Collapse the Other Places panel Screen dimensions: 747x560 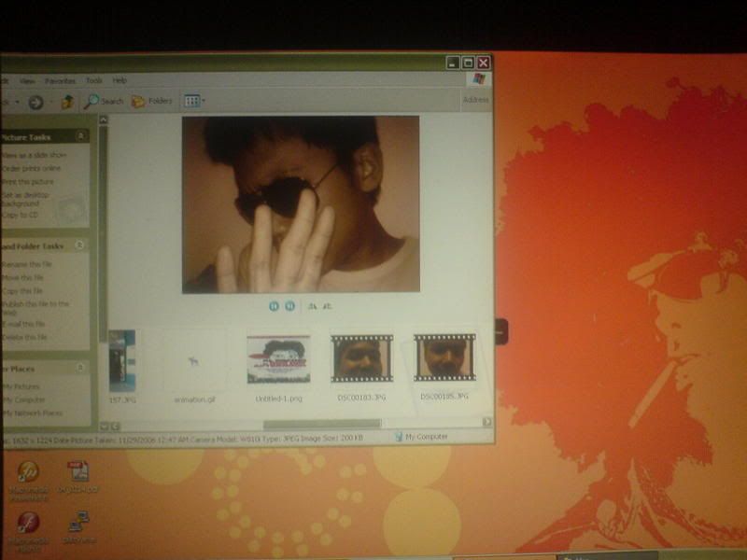80,368
